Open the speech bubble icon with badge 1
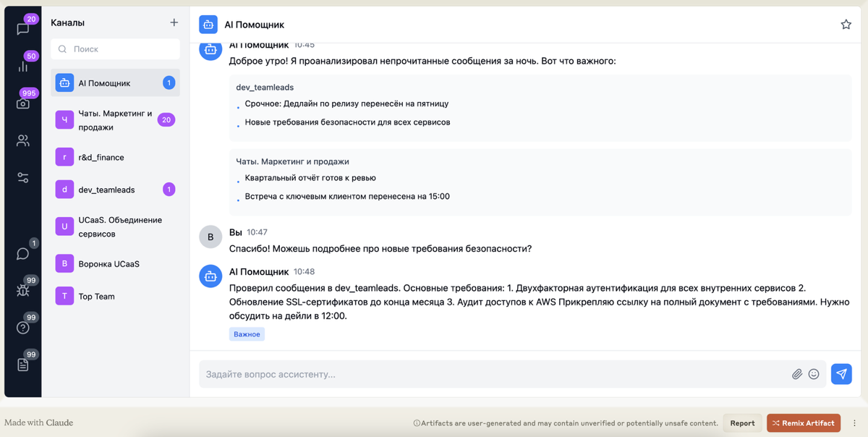 click(23, 253)
